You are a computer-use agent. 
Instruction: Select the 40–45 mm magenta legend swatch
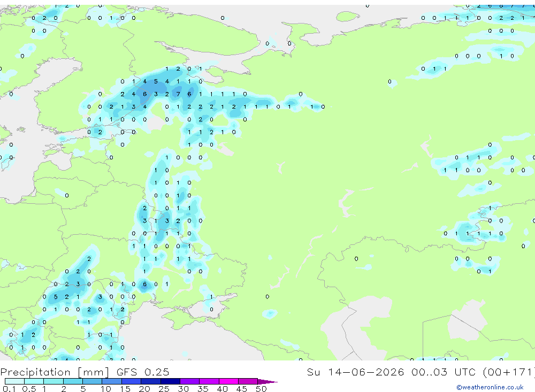point(228,381)
